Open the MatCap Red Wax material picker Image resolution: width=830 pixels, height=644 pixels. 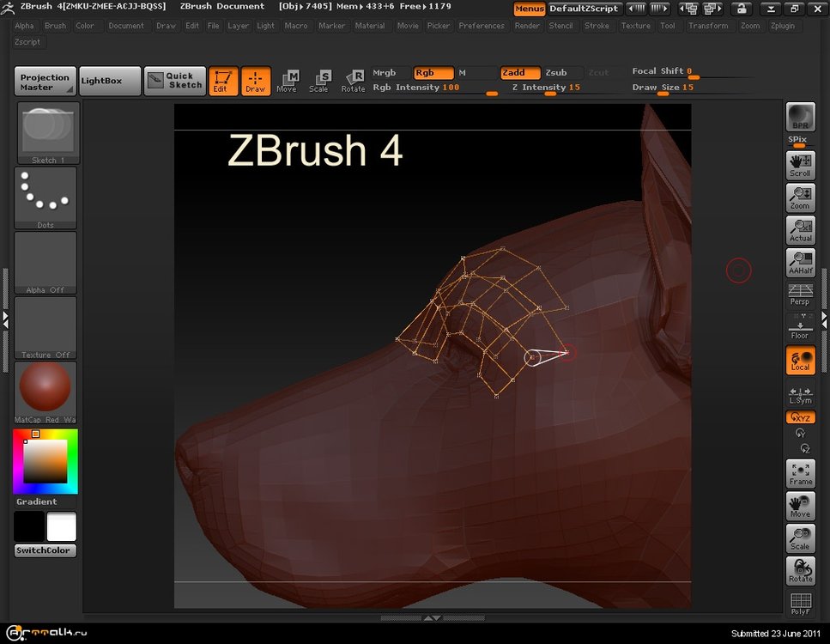[x=45, y=392]
